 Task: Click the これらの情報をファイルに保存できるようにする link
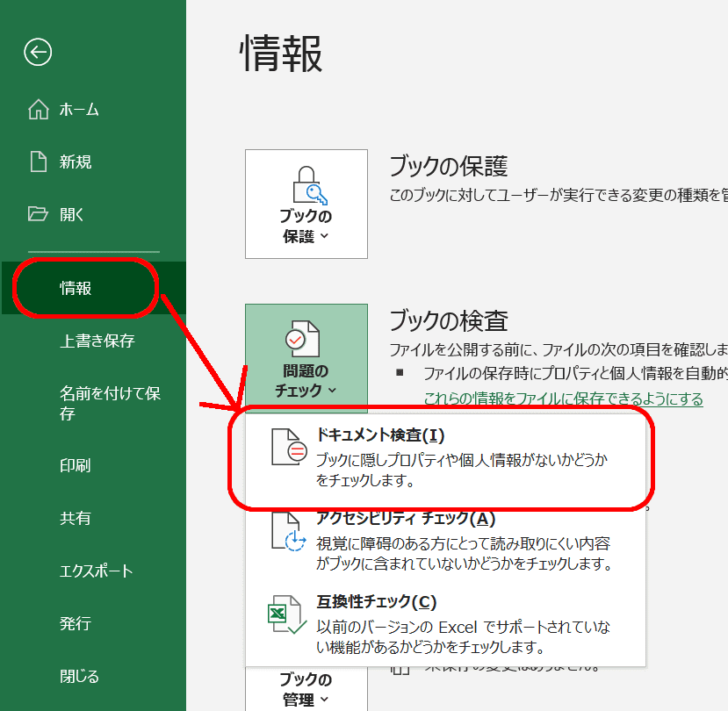[x=563, y=399]
